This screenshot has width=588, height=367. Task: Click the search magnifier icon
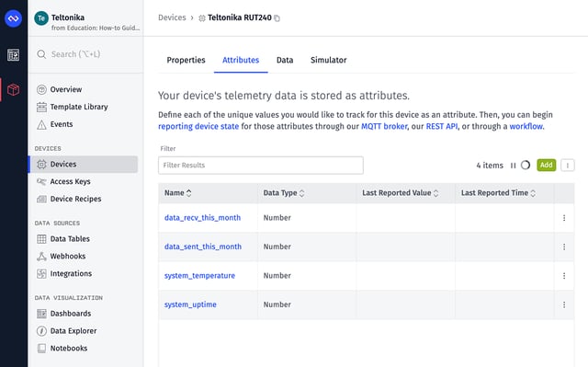pos(41,54)
